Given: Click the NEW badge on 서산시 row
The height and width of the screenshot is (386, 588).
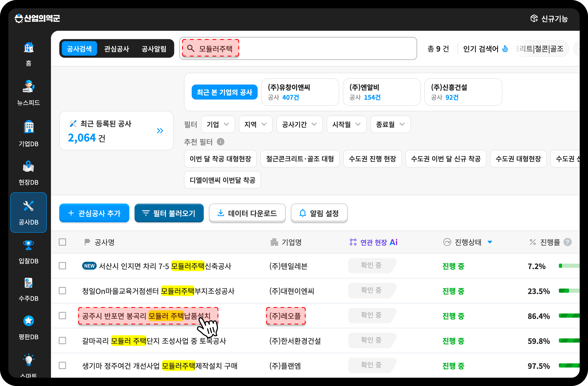Looking at the screenshot, I should pos(89,266).
